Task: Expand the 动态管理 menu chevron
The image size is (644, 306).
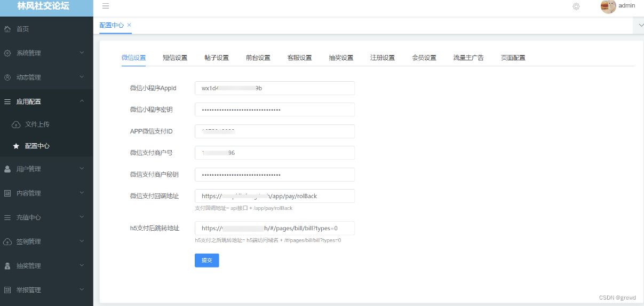Action: [82, 77]
